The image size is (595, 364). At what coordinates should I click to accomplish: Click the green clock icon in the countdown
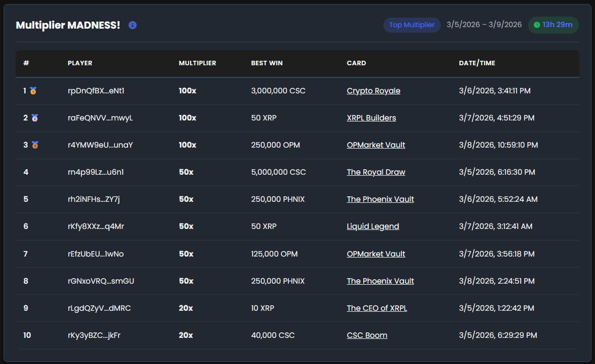(x=537, y=25)
